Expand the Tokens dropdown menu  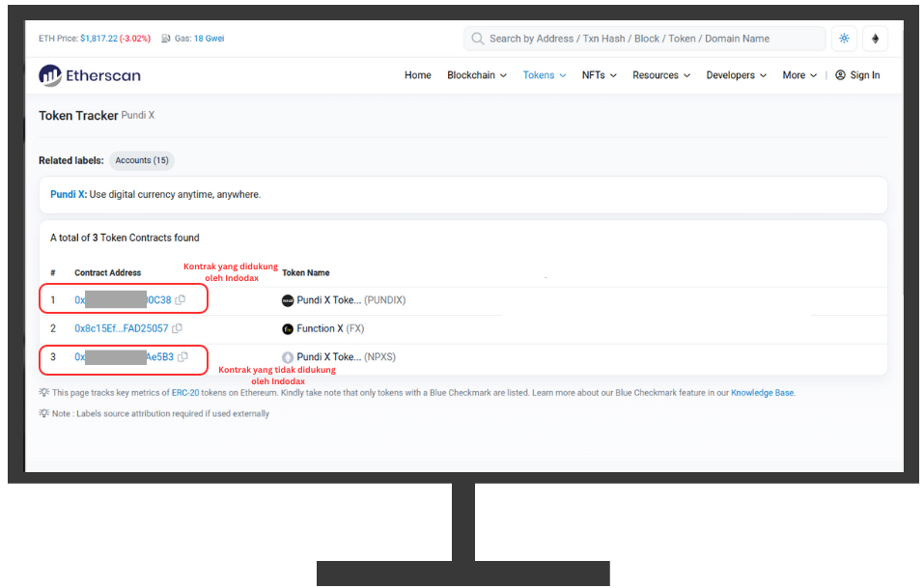pyautogui.click(x=545, y=74)
